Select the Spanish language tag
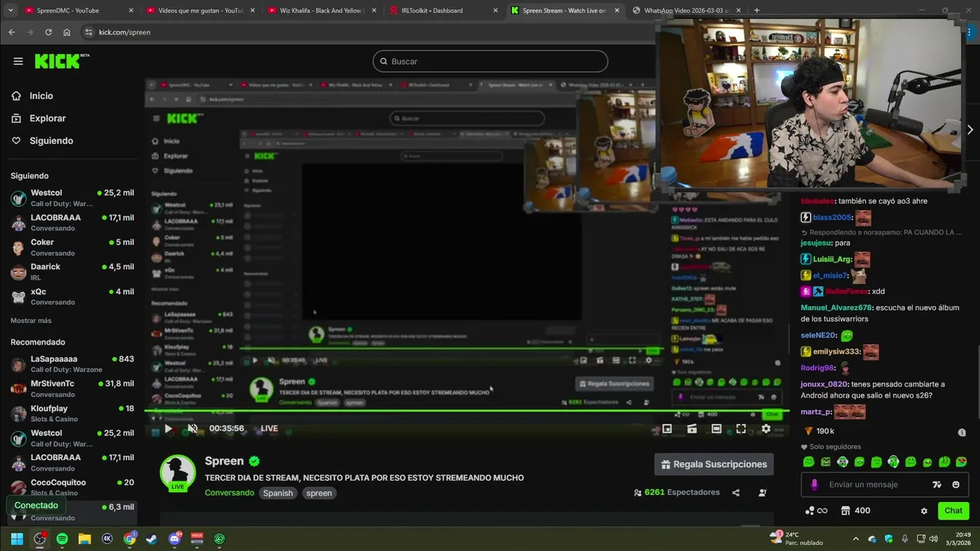Viewport: 980px width, 551px height. pyautogui.click(x=278, y=493)
